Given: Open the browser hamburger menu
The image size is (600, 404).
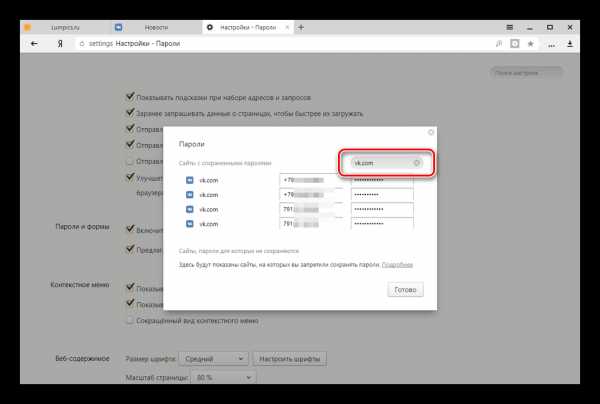Looking at the screenshot, I should 510,27.
